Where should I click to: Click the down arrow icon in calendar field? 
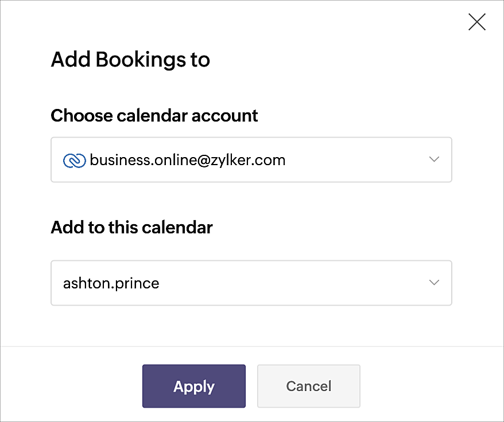[434, 283]
